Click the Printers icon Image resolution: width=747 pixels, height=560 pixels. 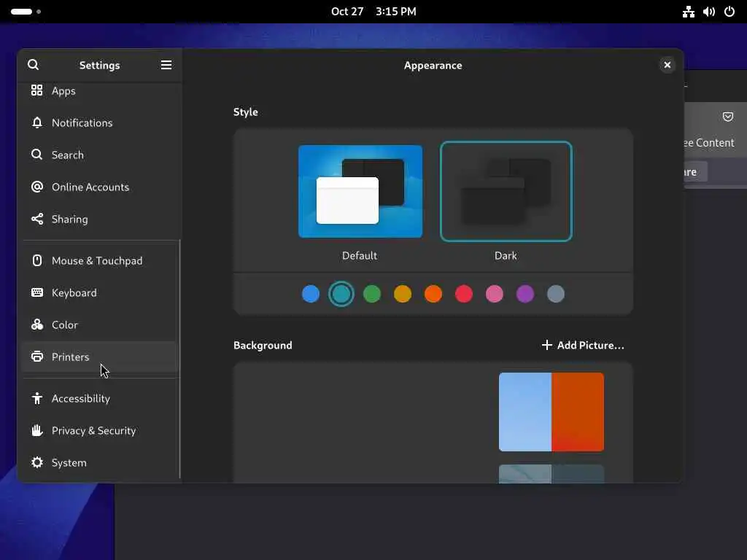coord(36,357)
